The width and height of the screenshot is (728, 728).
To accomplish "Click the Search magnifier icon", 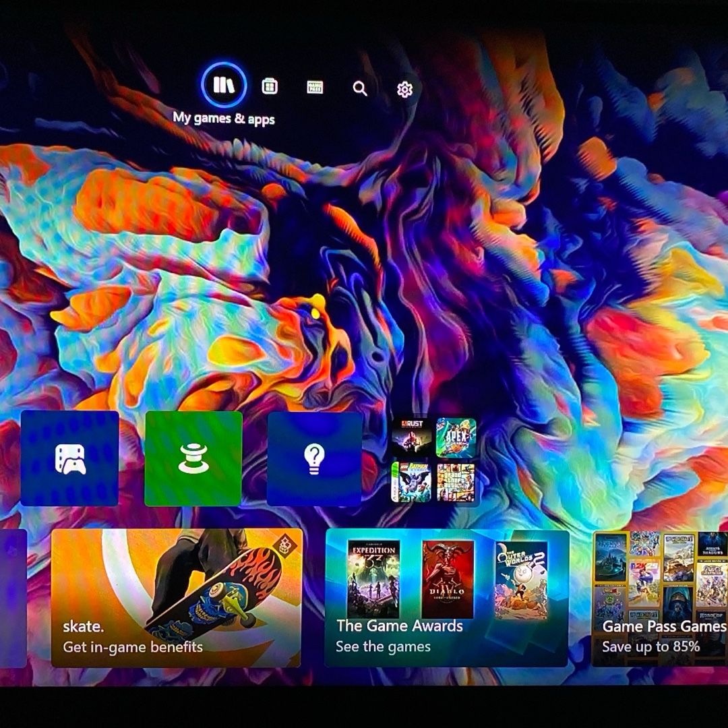I will click(x=360, y=88).
